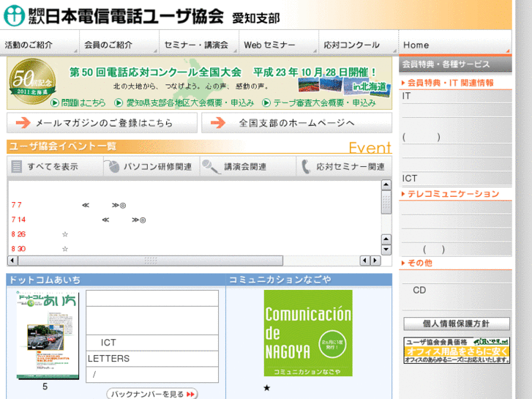
Task: Open the 会員のご紹介 menu
Action: pyautogui.click(x=119, y=42)
